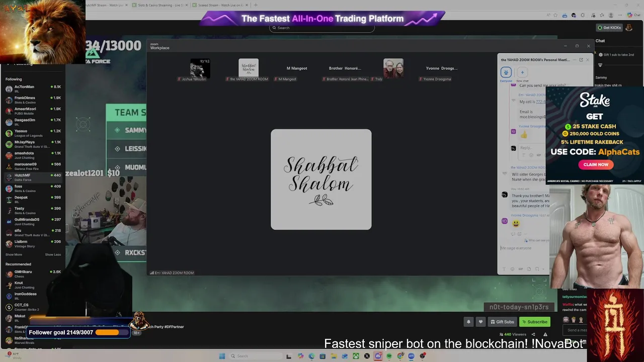644x362 pixels.
Task: Click Reply field in Zoom chat thread
Action: [x=531, y=148]
